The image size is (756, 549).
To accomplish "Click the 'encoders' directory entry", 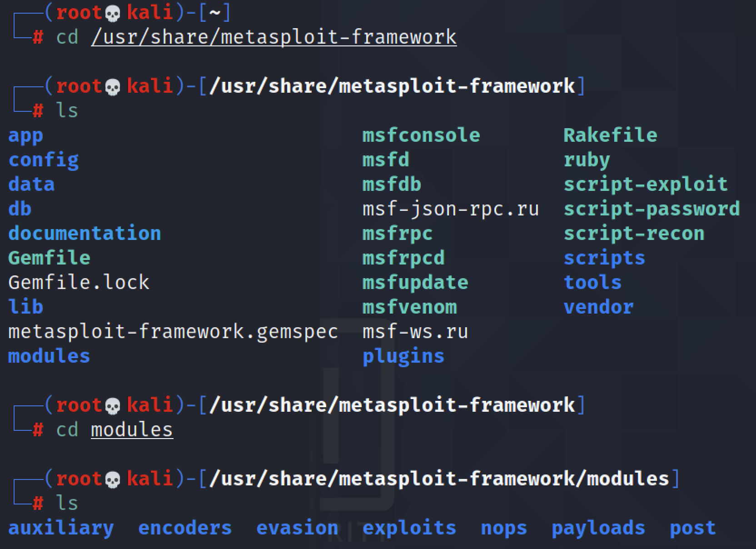I will point(185,528).
